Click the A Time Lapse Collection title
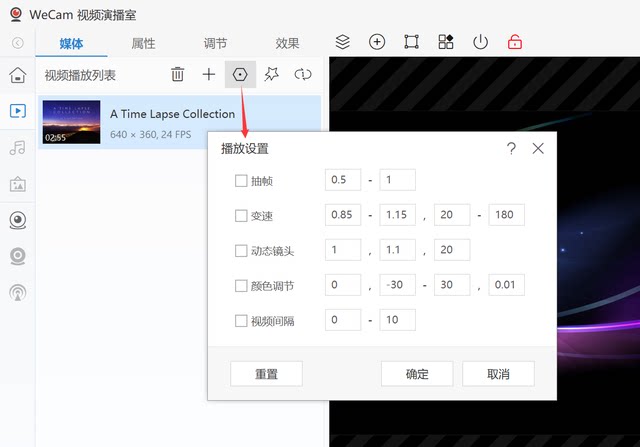The height and width of the screenshot is (447, 640). pyautogui.click(x=172, y=114)
